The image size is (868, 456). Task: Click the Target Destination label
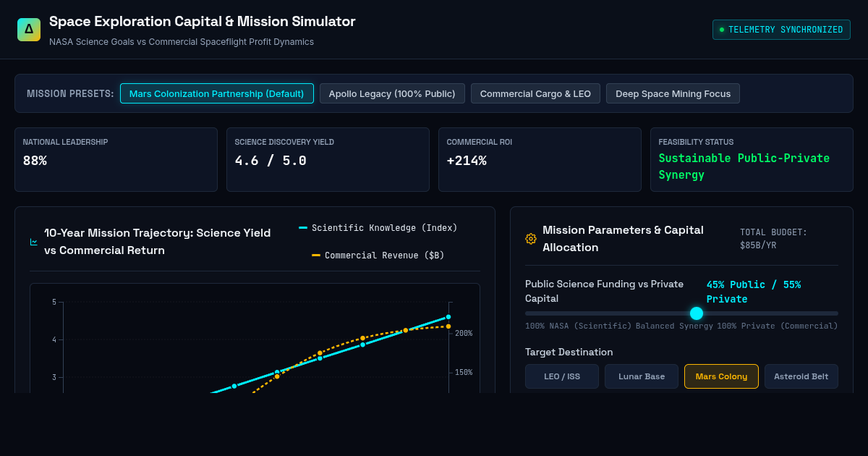coord(569,352)
